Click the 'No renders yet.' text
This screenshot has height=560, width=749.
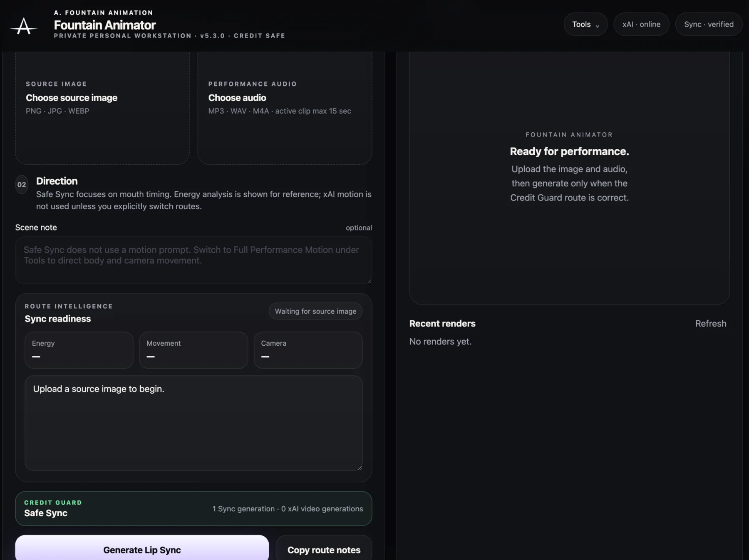440,341
